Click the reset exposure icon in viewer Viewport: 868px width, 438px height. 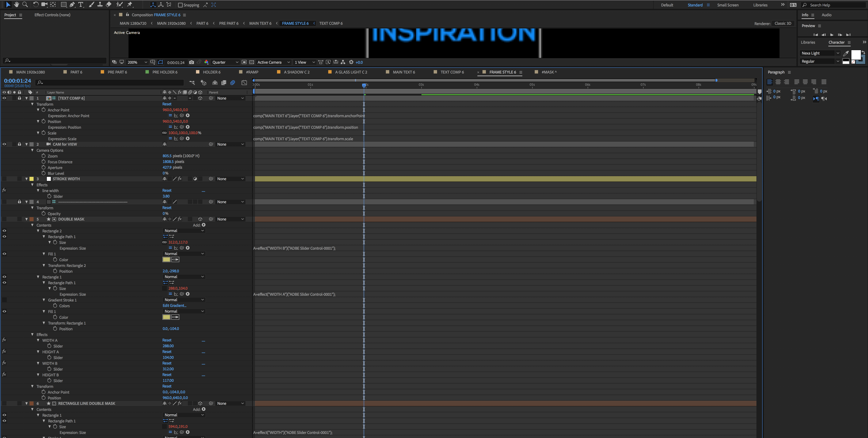[351, 62]
